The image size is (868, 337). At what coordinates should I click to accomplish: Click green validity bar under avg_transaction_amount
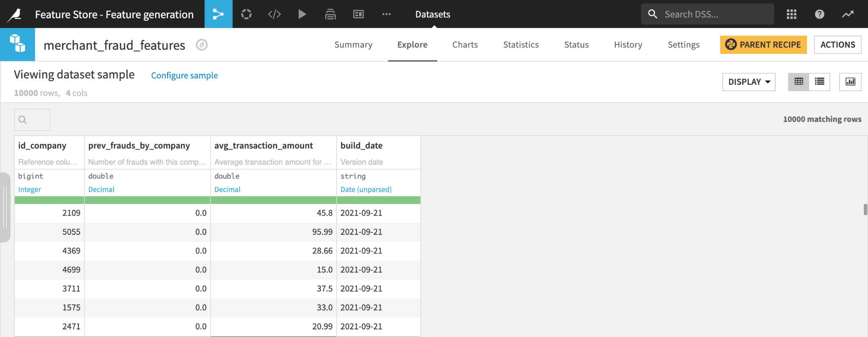click(274, 200)
